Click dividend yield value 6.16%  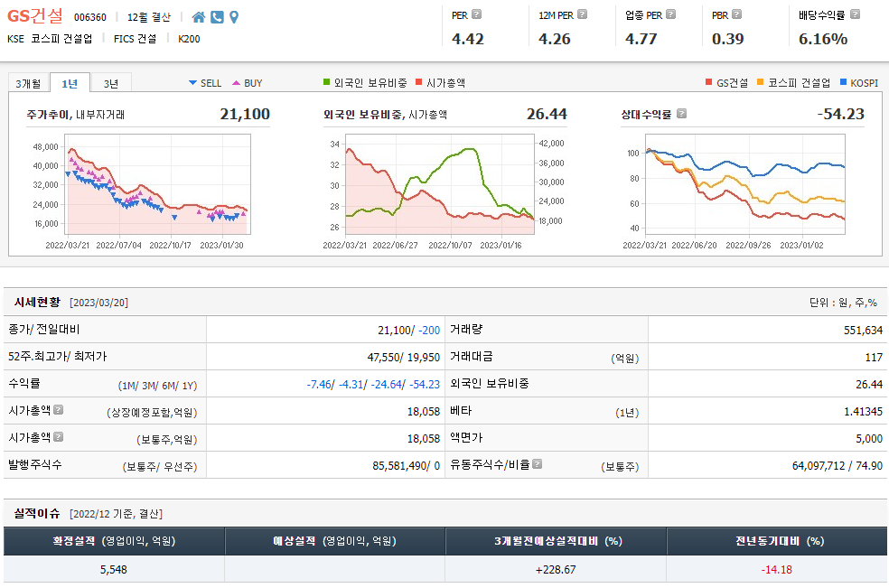(x=823, y=39)
